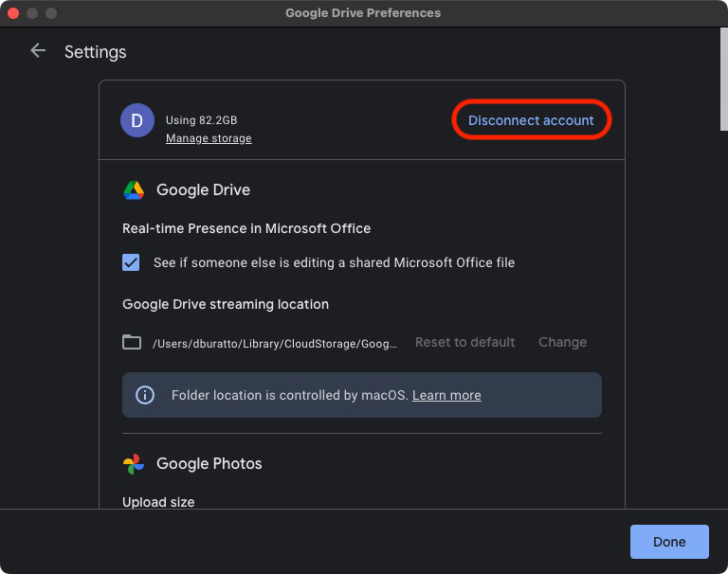Click the 'Using 82.2GB' storage text
The width and height of the screenshot is (728, 574).
pyautogui.click(x=202, y=120)
